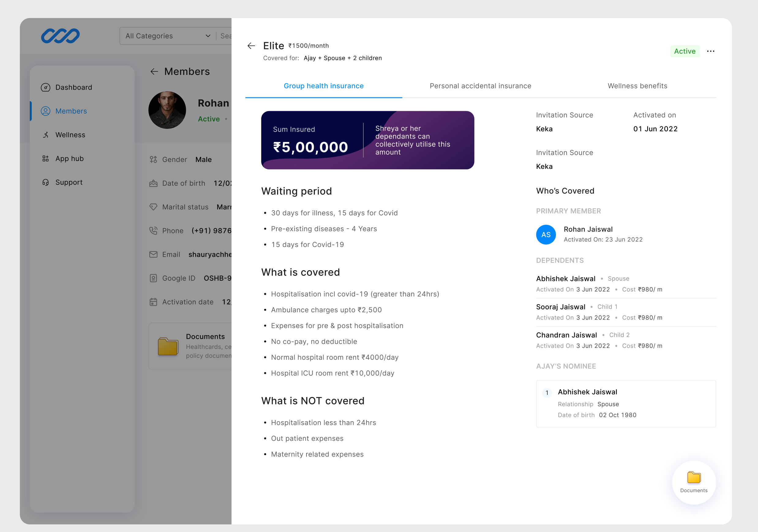Open Support from the sidebar
This screenshot has height=532, width=758.
(69, 182)
